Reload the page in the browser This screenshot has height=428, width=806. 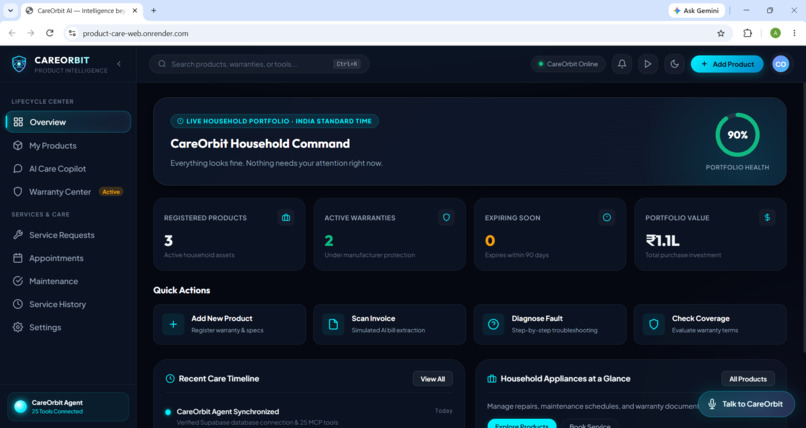pyautogui.click(x=49, y=33)
